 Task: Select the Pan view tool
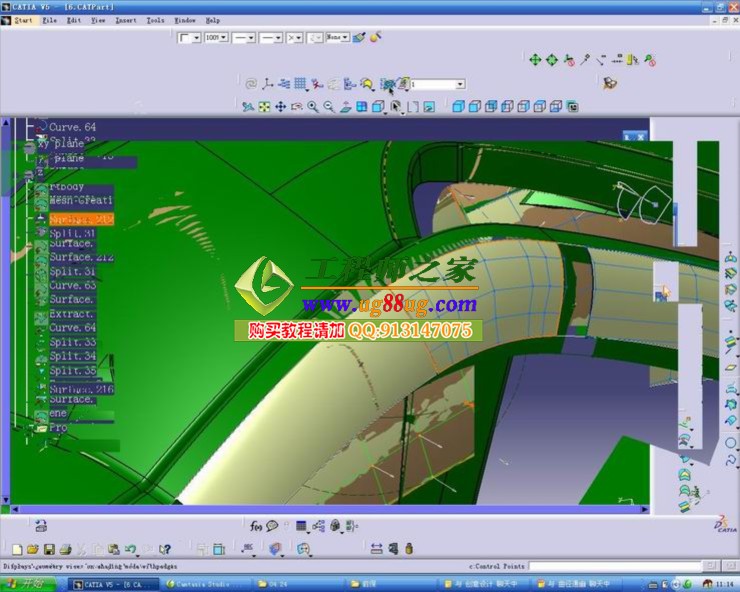[x=280, y=107]
